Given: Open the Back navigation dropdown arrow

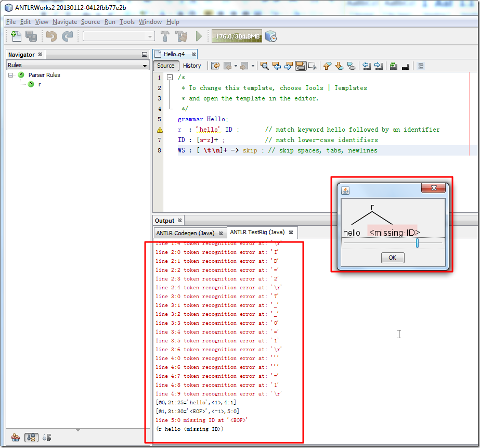Looking at the screenshot, I should point(236,66).
